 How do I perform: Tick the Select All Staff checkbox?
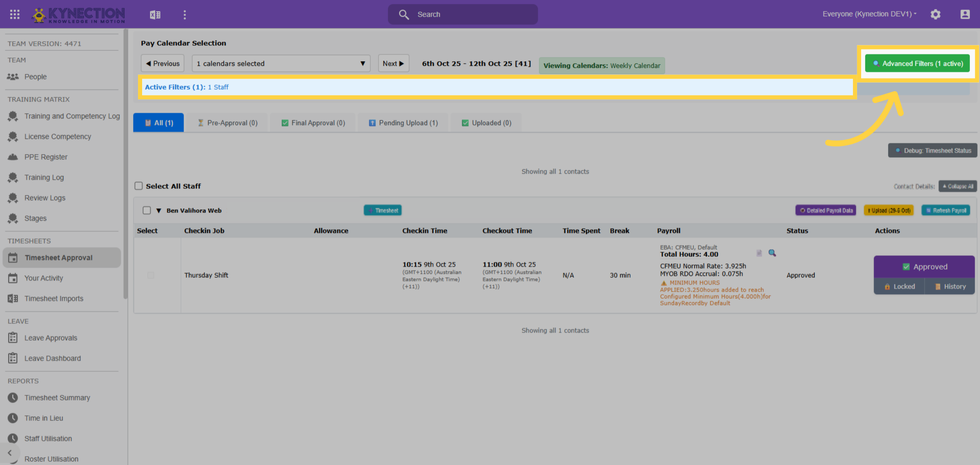tap(139, 186)
